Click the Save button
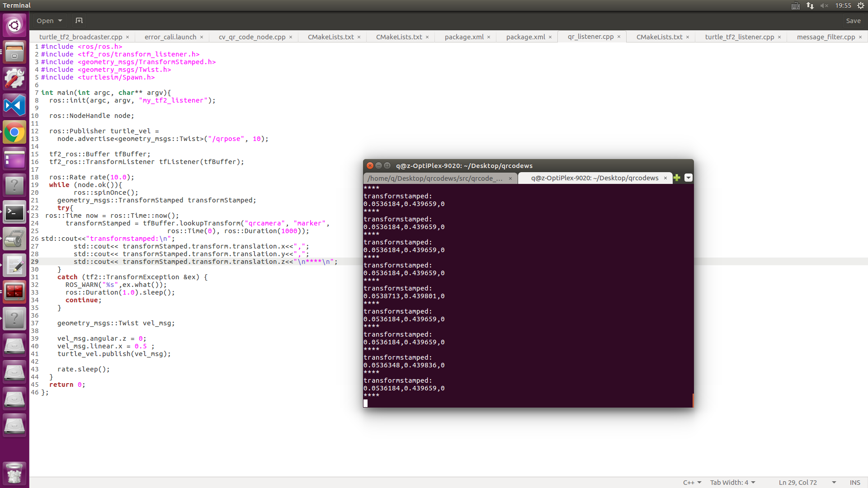The image size is (868, 488). [853, 21]
